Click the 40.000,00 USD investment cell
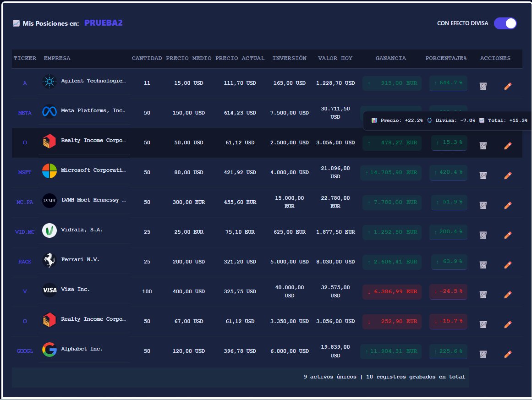Image resolution: width=532 pixels, height=400 pixels. pos(290,291)
